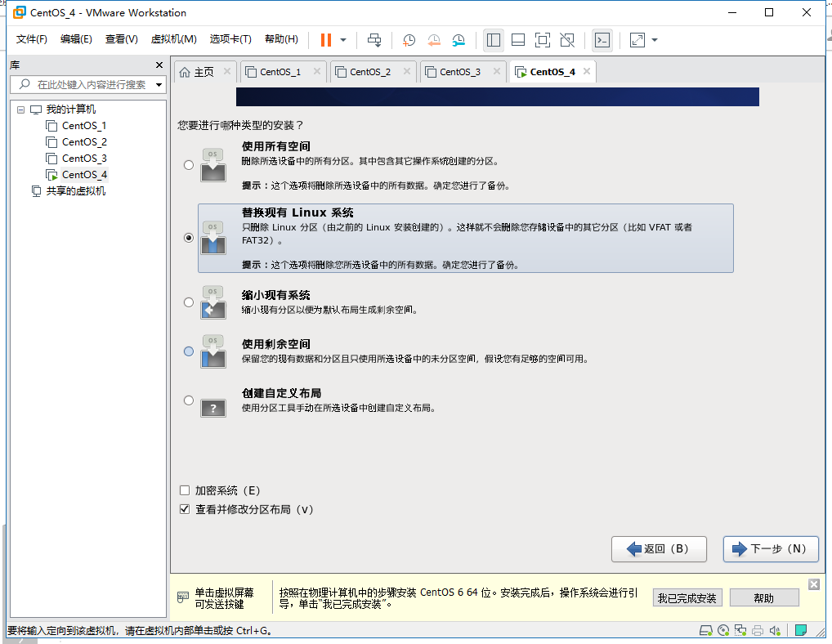This screenshot has width=832, height=644.
Task: Close the CentOS_4 tab
Action: (586, 71)
